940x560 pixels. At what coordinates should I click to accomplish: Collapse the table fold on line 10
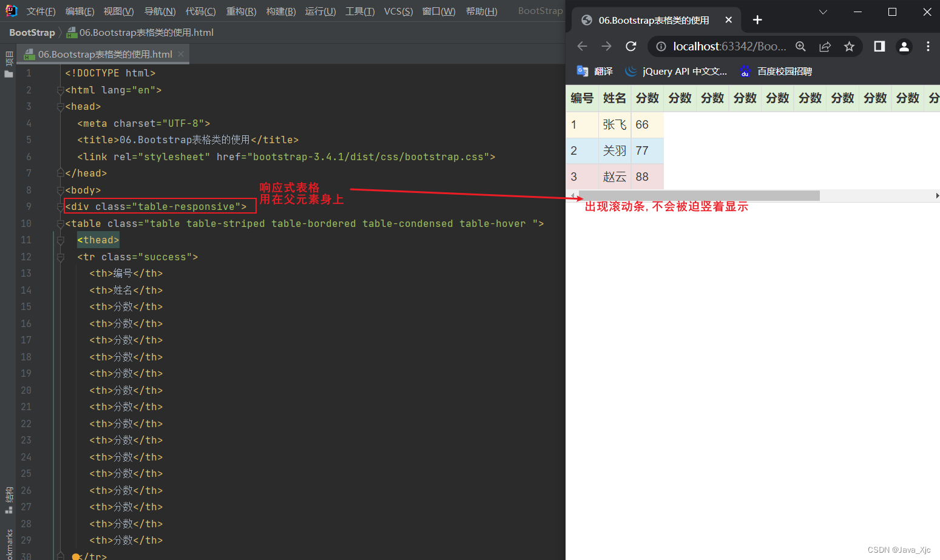click(x=60, y=224)
